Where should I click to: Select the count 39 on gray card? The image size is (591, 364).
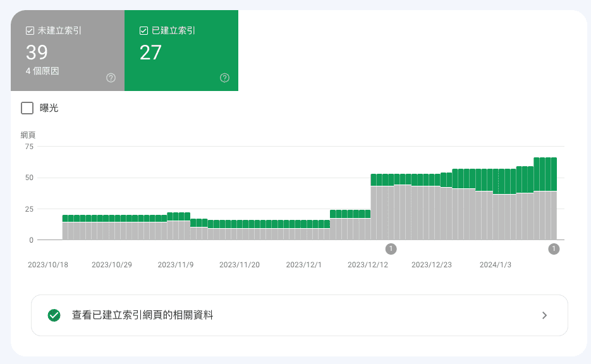coord(37,52)
